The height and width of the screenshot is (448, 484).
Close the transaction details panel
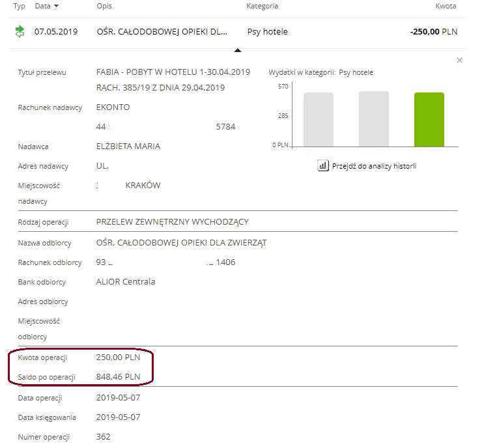pyautogui.click(x=459, y=61)
